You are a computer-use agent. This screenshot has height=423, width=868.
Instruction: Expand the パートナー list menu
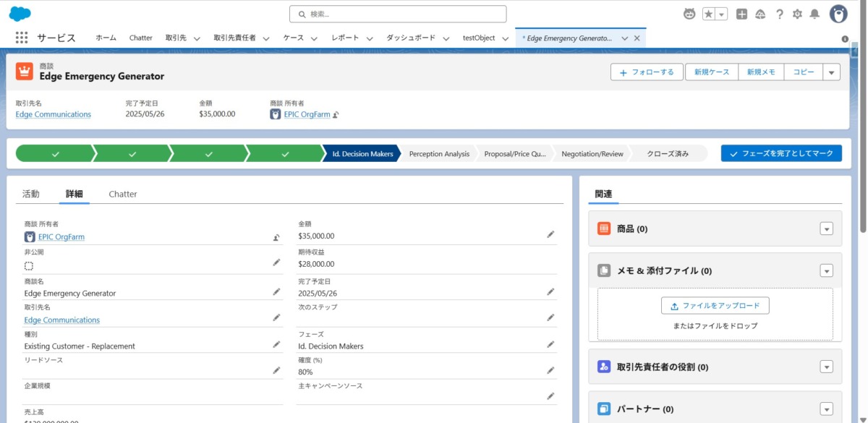point(826,409)
